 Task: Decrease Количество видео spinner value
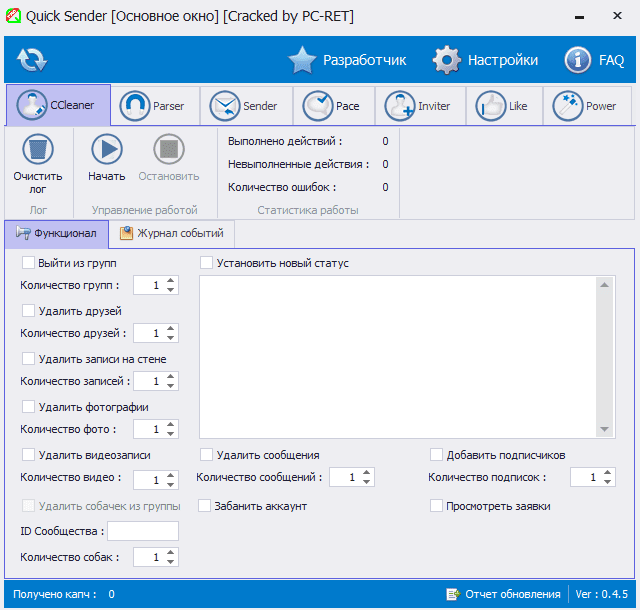[x=171, y=485]
